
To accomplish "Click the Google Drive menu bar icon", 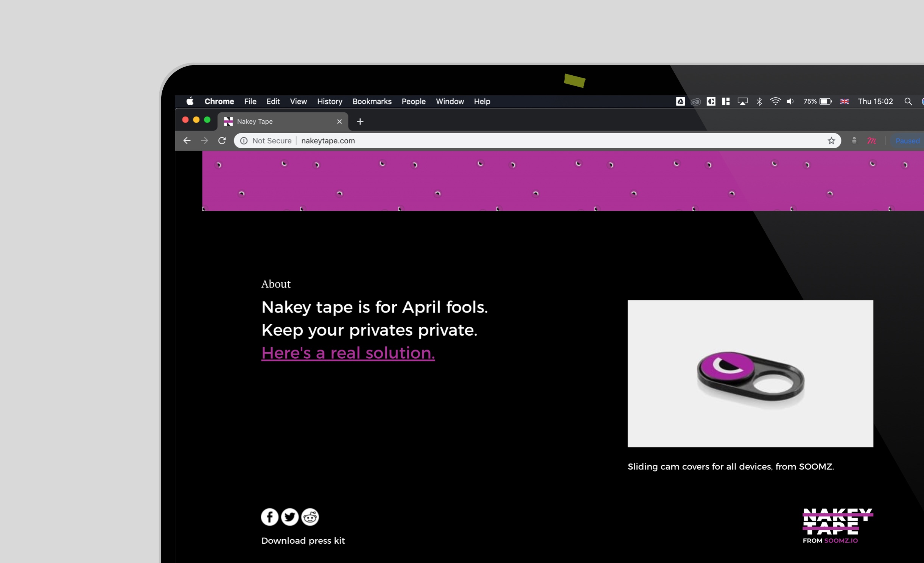I will (680, 101).
